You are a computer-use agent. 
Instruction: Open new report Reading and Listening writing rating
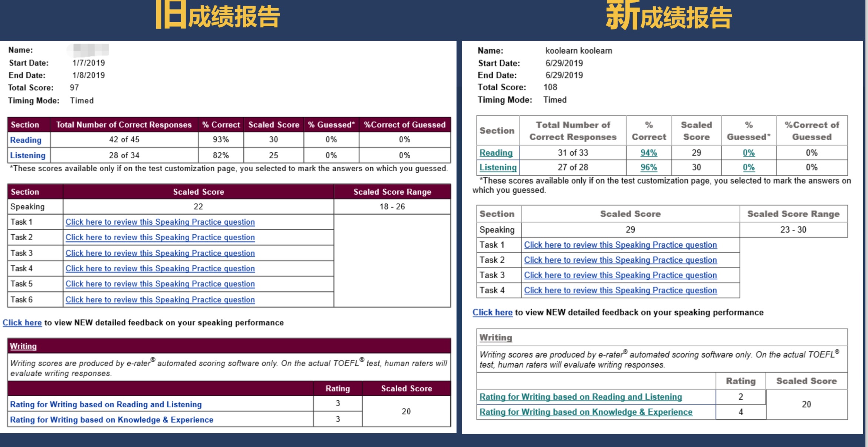click(x=580, y=397)
